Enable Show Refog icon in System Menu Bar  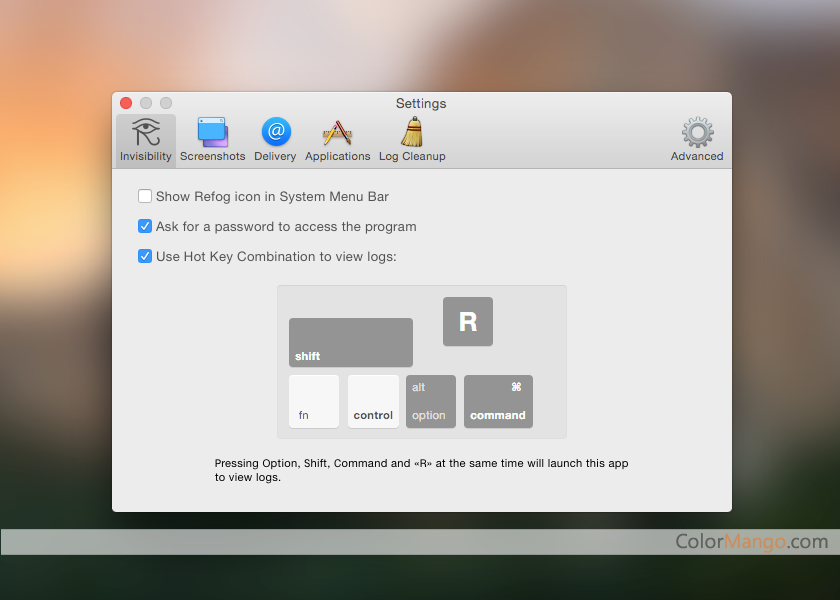[x=145, y=197]
